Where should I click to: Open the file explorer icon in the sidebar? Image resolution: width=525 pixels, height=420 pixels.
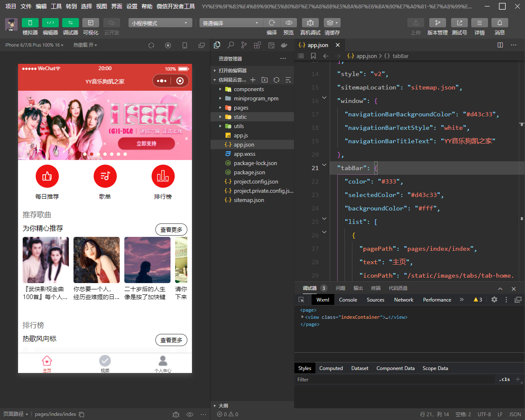point(217,45)
